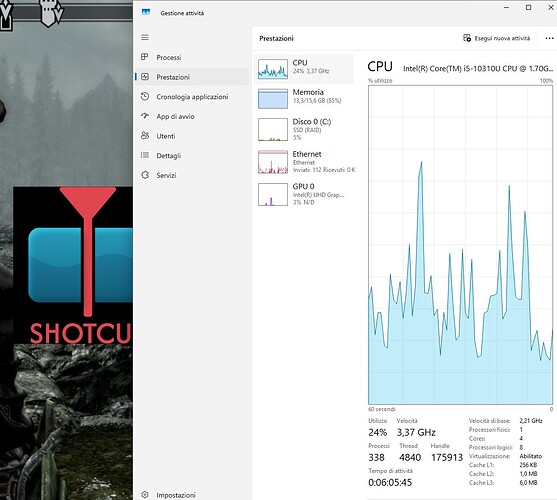557x500 pixels.
Task: Click the Disco 0 (C:) label
Action: coord(312,122)
